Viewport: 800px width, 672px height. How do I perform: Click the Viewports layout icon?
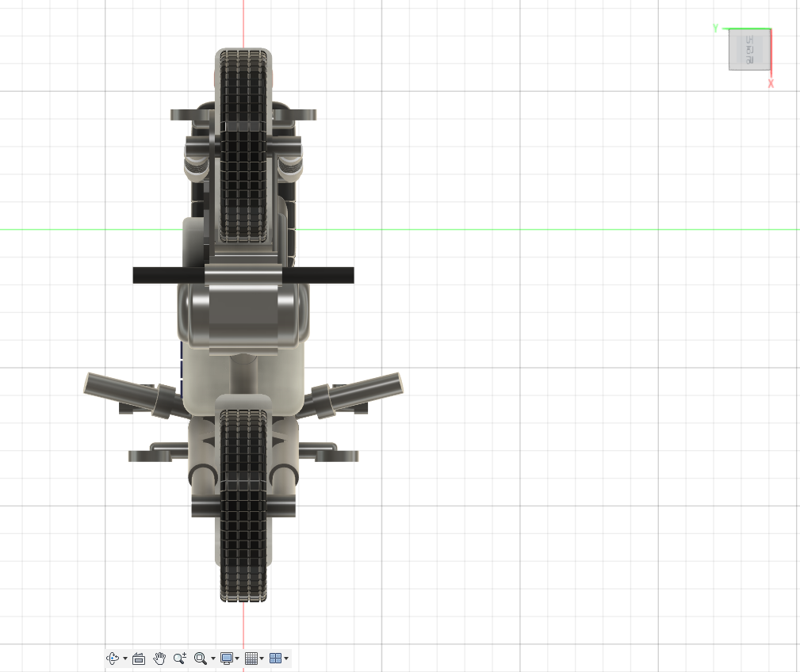coord(275,659)
